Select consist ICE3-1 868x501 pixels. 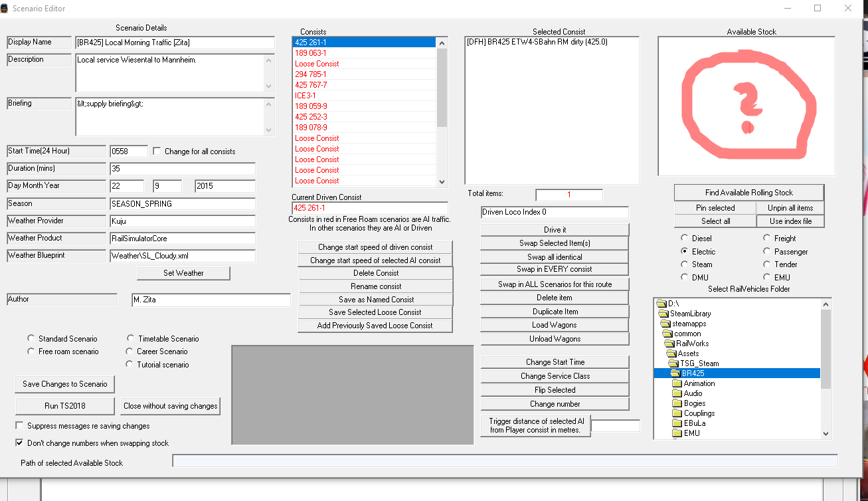pos(364,96)
